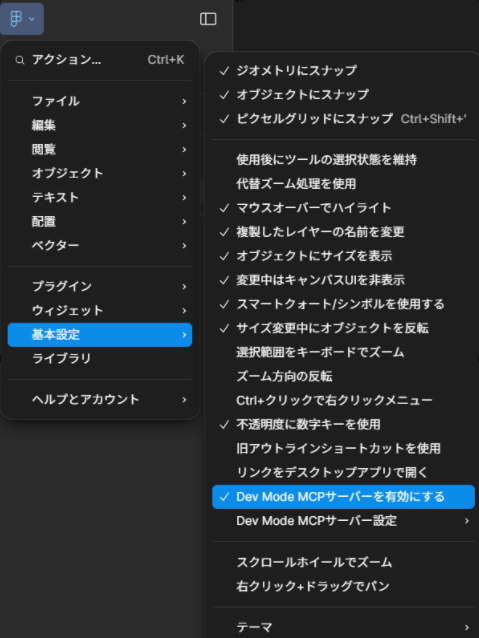Enable ズーム方向の反転 option
This screenshot has width=479, height=638.
(x=343, y=376)
